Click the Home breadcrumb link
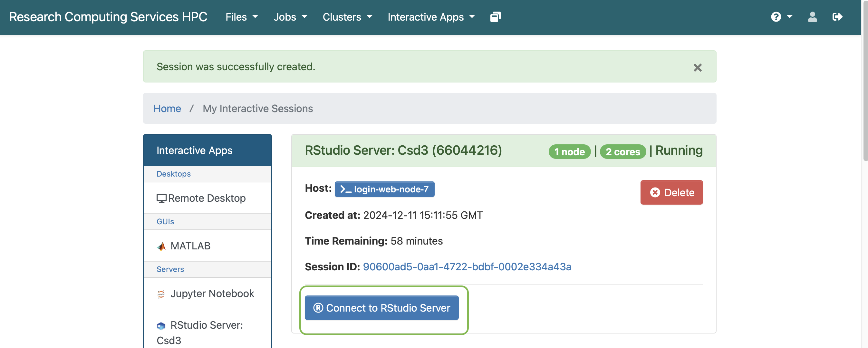The image size is (868, 348). coord(167,108)
